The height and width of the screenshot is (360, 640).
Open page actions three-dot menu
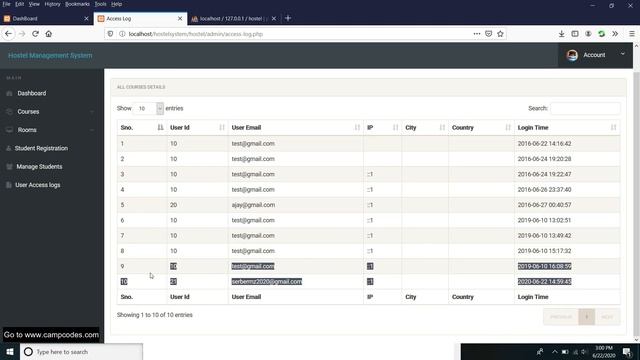[x=477, y=34]
